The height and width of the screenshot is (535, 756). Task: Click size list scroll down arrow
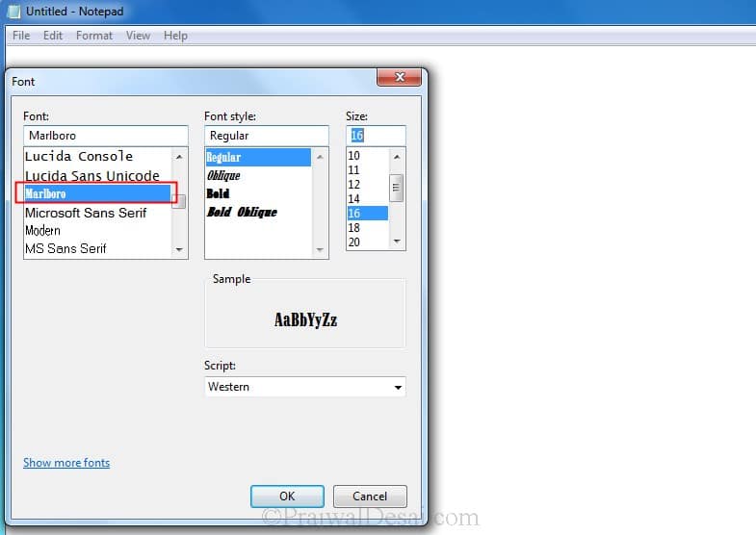(x=397, y=242)
